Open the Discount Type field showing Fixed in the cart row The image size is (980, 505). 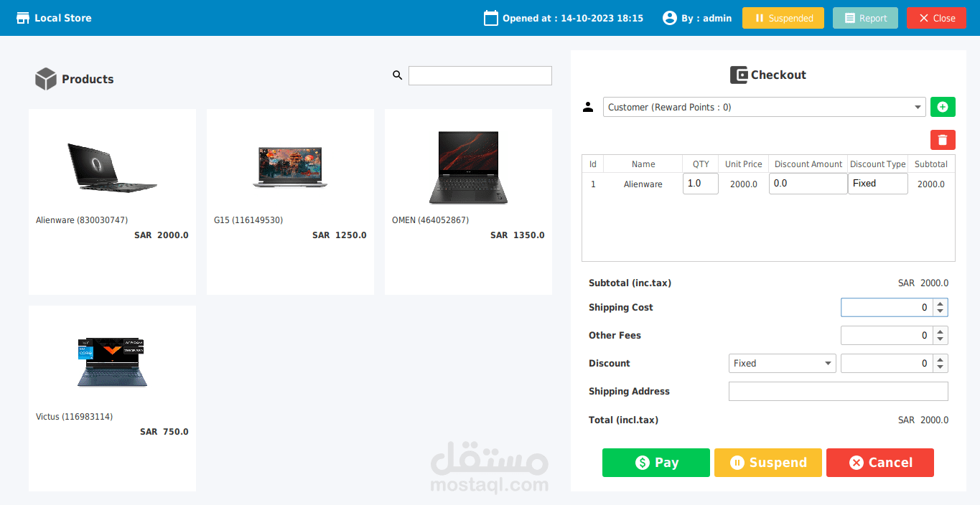tap(878, 184)
